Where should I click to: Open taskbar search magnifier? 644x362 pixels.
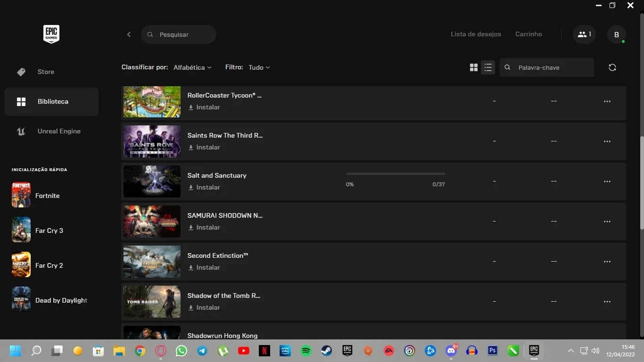click(36, 351)
